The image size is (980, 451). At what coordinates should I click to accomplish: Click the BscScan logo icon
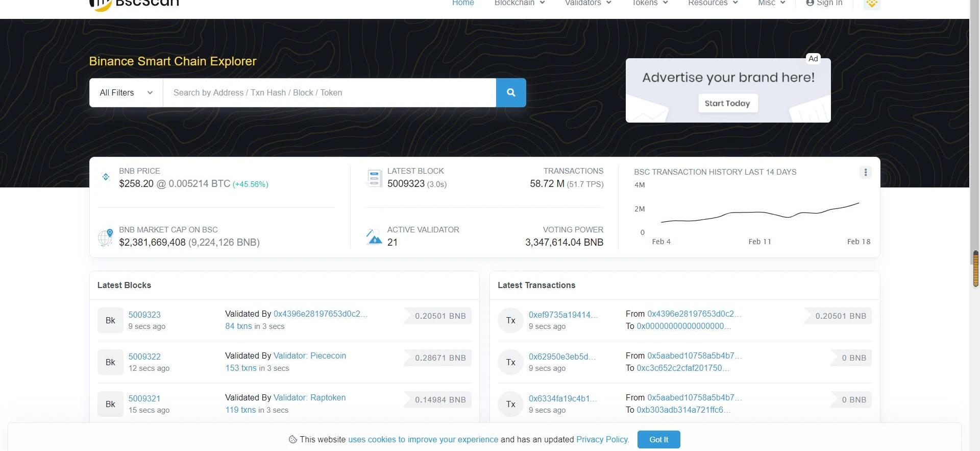tap(100, 5)
